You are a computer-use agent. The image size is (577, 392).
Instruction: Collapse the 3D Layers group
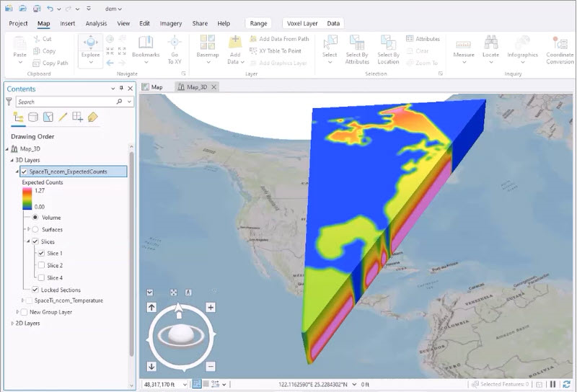[12, 160]
